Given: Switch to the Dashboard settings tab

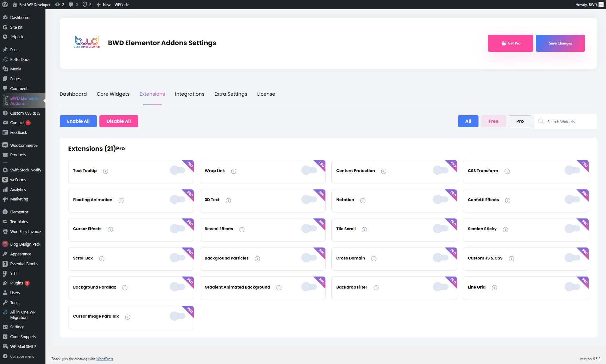Looking at the screenshot, I should [x=73, y=94].
